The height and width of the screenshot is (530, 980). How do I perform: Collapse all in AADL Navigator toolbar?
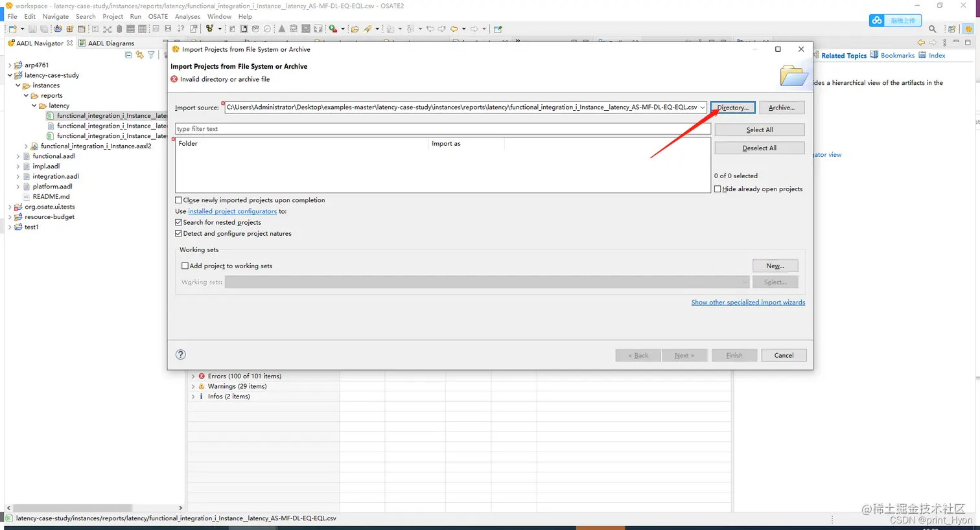(128, 55)
